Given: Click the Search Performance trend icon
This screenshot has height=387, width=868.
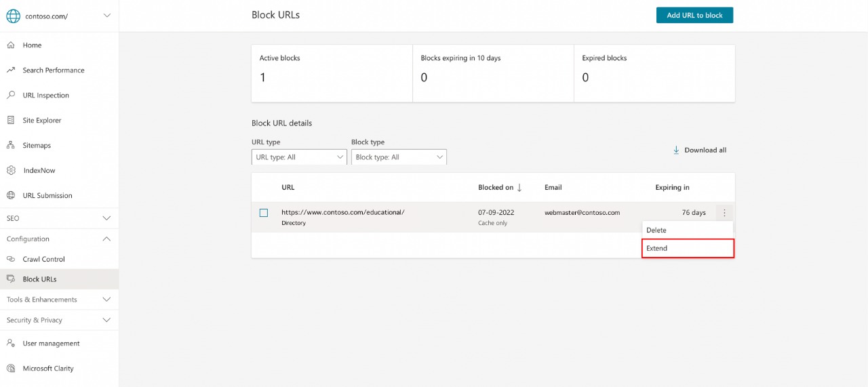Looking at the screenshot, I should pos(11,70).
